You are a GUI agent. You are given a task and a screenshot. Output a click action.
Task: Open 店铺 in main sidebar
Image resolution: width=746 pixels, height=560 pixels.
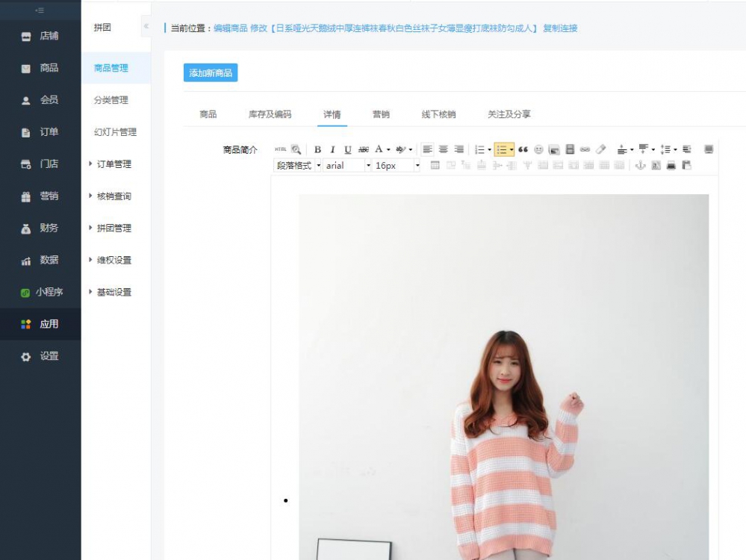tap(40, 36)
